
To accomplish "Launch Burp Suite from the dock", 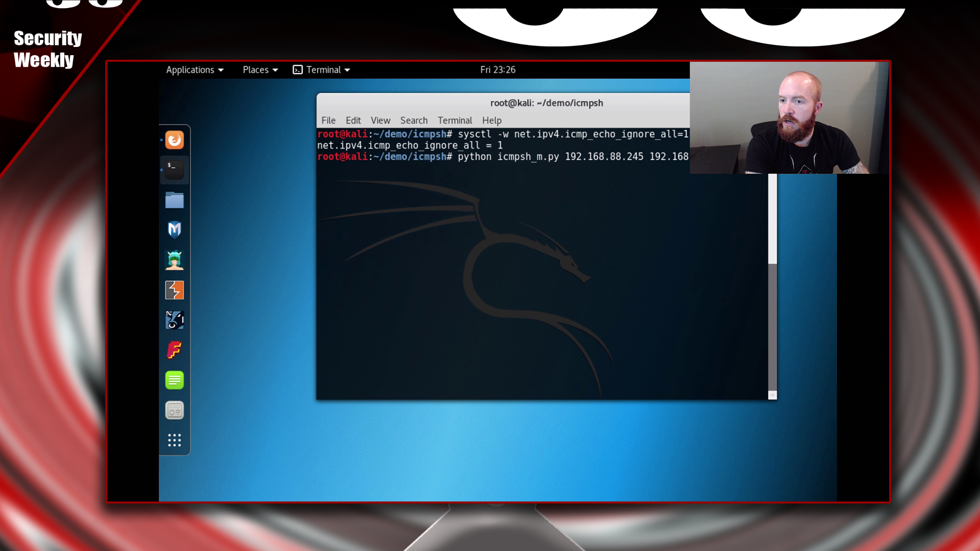I will [174, 290].
